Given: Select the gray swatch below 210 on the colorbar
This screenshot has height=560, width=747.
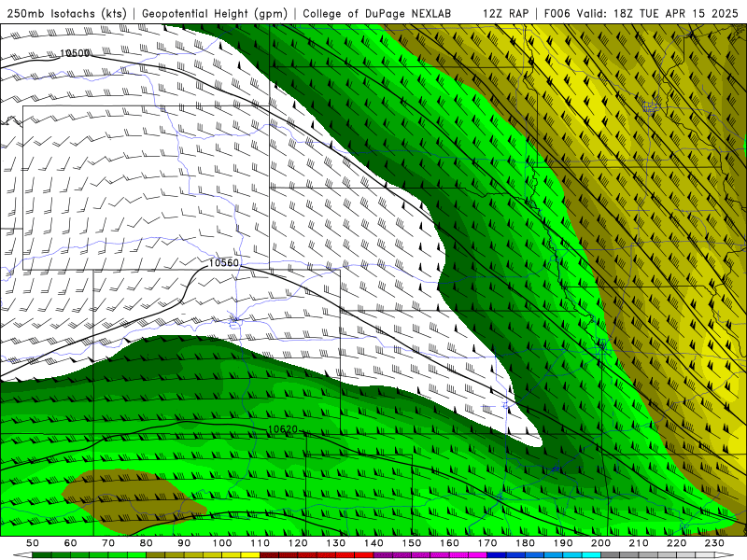Looking at the screenshot, I should tap(648, 555).
